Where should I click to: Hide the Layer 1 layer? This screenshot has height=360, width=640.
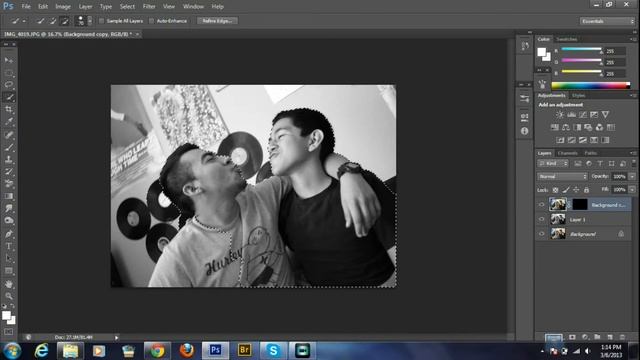click(542, 220)
